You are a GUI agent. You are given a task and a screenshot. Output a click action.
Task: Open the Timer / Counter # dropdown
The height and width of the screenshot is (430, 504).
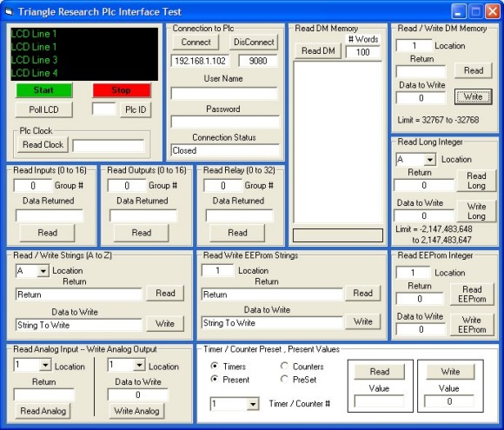click(253, 404)
